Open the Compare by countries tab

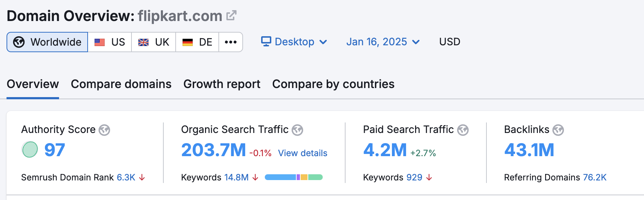coord(333,84)
